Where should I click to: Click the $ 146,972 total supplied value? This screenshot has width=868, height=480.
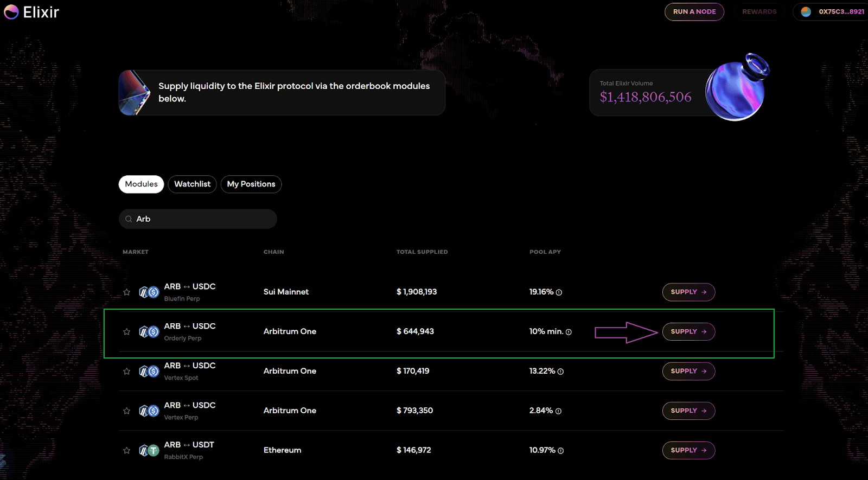413,450
